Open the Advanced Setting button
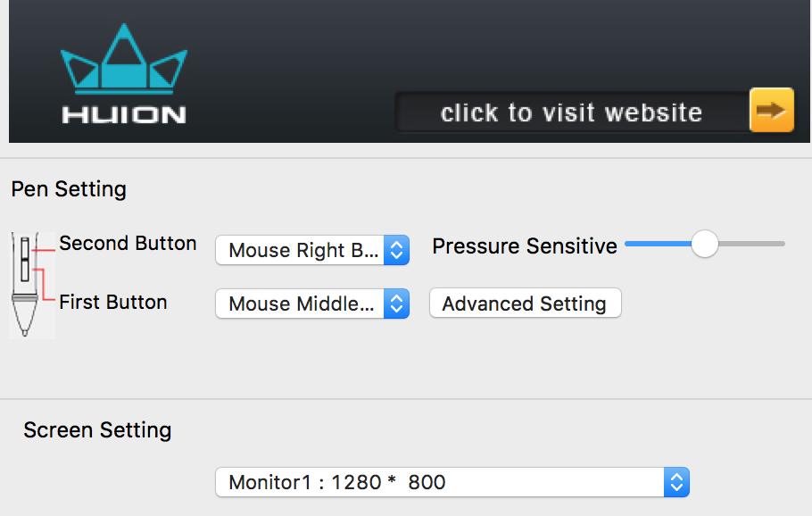This screenshot has width=812, height=516. 525,303
